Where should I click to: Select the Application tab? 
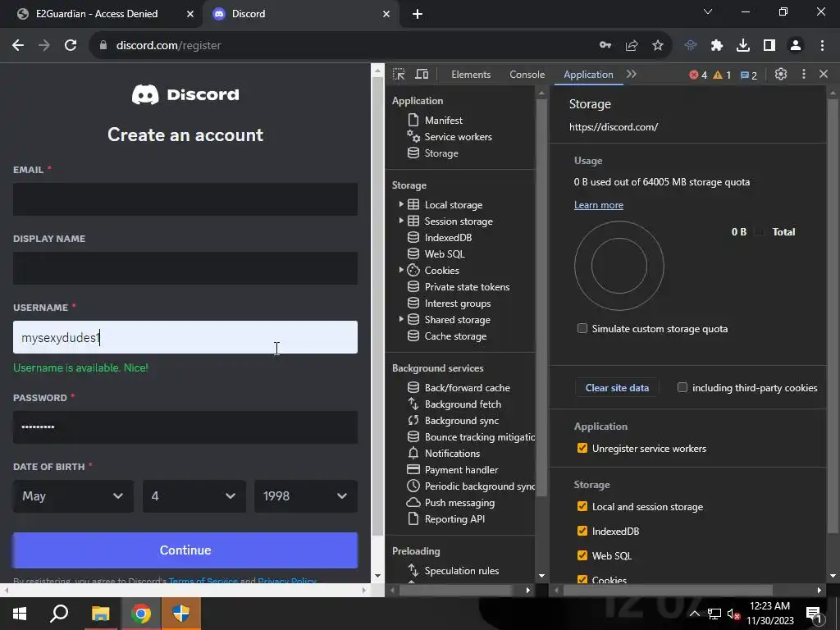point(588,75)
